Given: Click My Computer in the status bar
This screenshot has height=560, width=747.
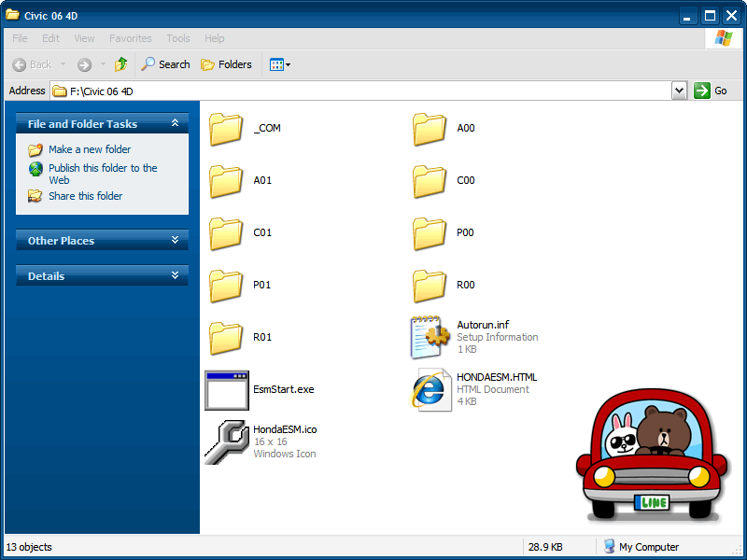Looking at the screenshot, I should (641, 546).
